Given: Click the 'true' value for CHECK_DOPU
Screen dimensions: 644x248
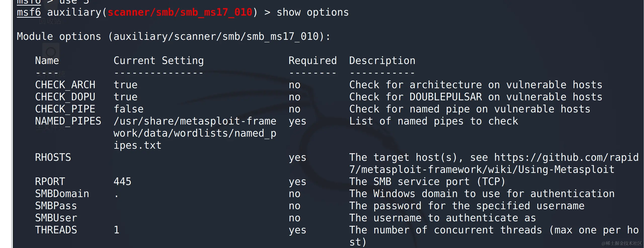Looking at the screenshot, I should coord(126,97).
